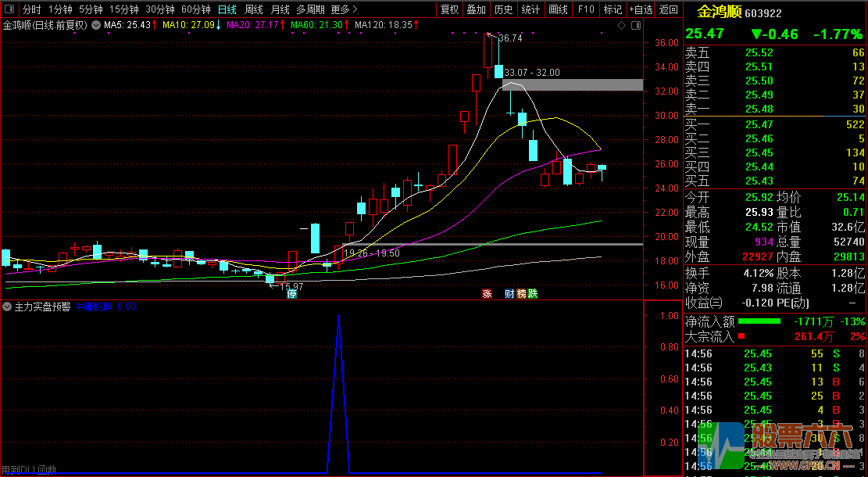Switch to the 周线 weekly chart tab

(254, 9)
